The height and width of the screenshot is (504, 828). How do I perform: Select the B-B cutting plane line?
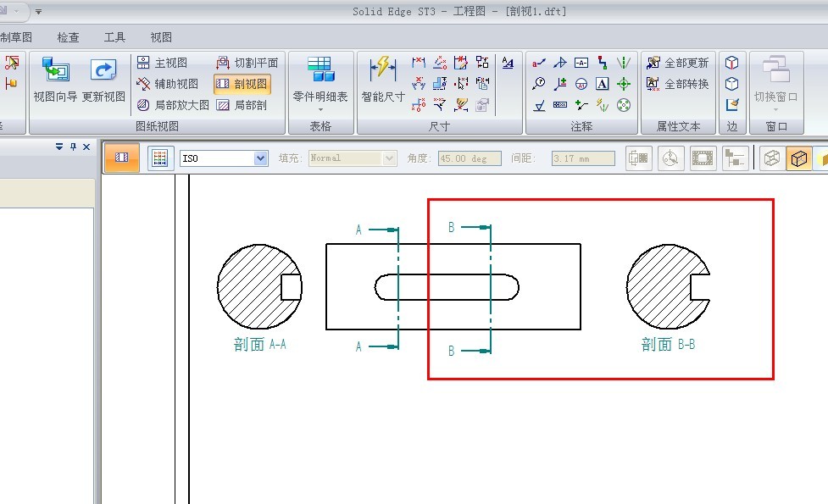click(491, 289)
